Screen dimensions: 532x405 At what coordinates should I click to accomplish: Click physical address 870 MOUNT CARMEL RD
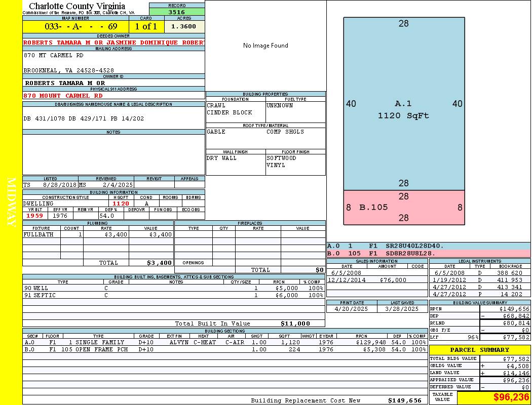pos(63,96)
